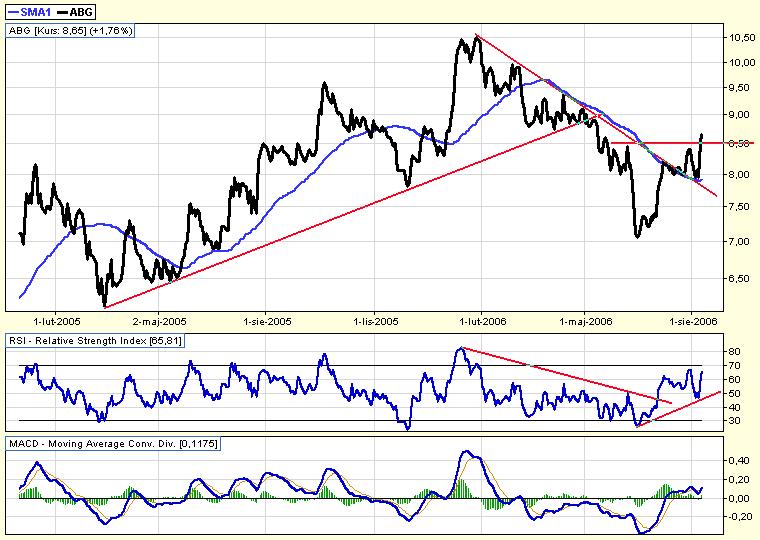Click the RSI axis value 60
This screenshot has height=540, width=760.
(734, 380)
